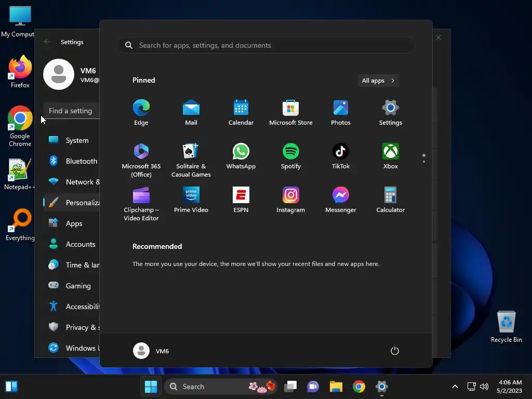
Task: Open the Xbox app
Action: (x=391, y=156)
